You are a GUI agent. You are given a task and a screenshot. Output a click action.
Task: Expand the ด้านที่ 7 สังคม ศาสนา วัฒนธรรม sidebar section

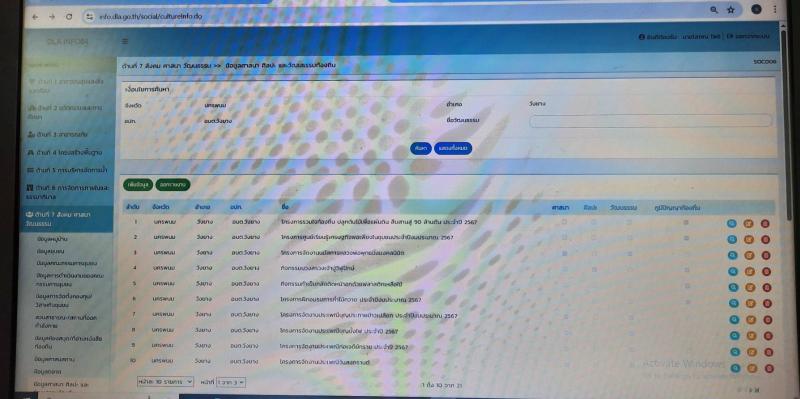coord(66,219)
